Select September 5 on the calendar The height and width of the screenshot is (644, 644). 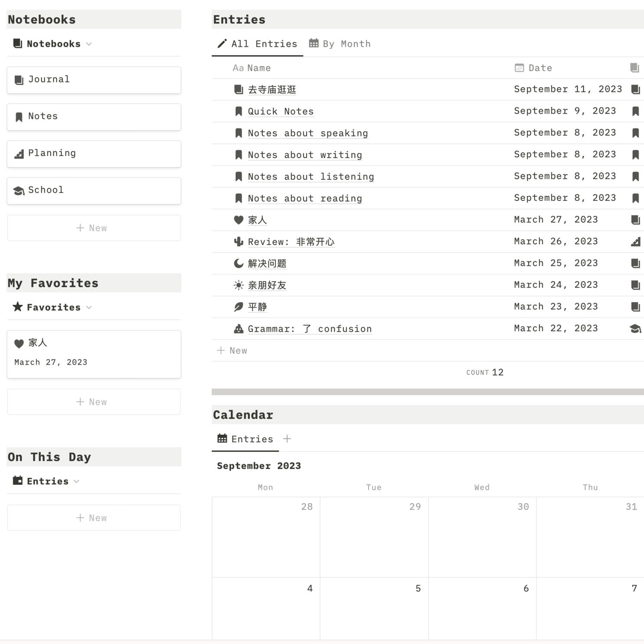point(374,607)
